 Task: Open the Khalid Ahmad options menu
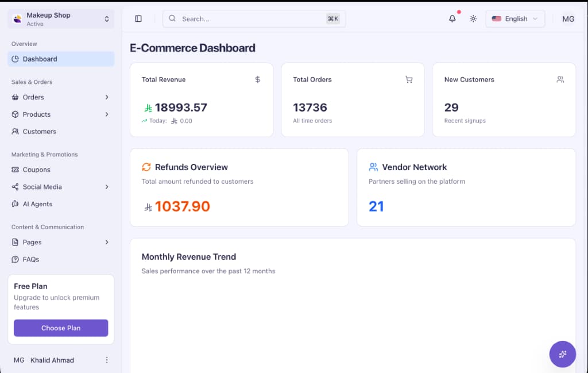[x=107, y=360]
